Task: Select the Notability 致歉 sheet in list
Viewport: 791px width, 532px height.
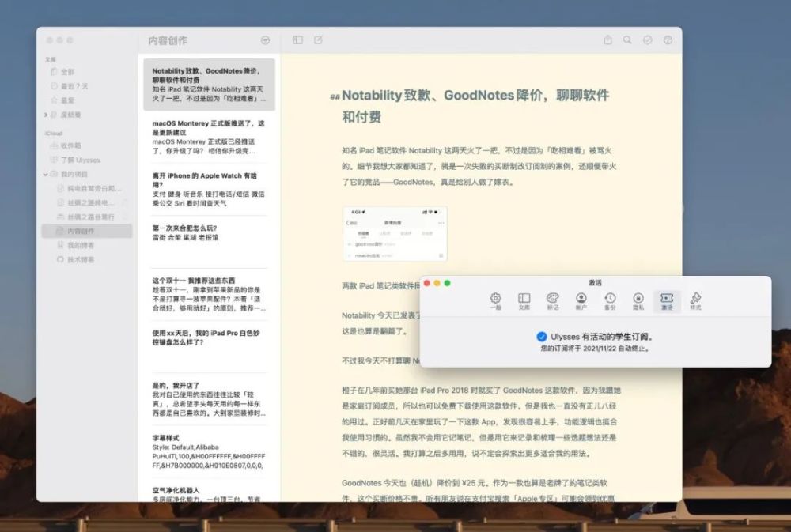Action: pyautogui.click(x=209, y=85)
